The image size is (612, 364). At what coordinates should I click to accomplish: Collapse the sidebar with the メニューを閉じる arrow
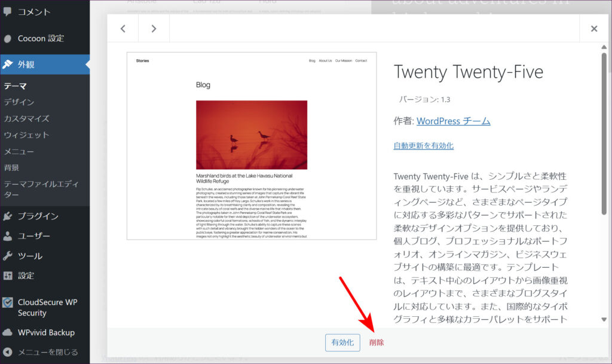[8, 352]
